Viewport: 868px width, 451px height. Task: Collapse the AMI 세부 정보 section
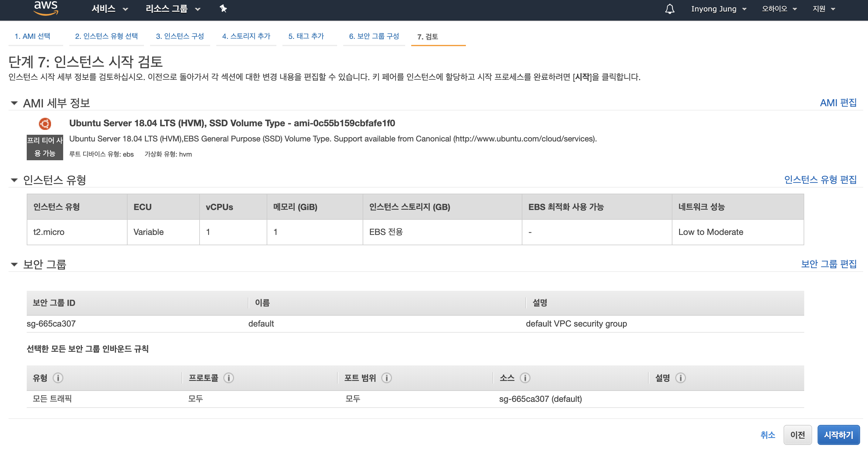point(14,103)
